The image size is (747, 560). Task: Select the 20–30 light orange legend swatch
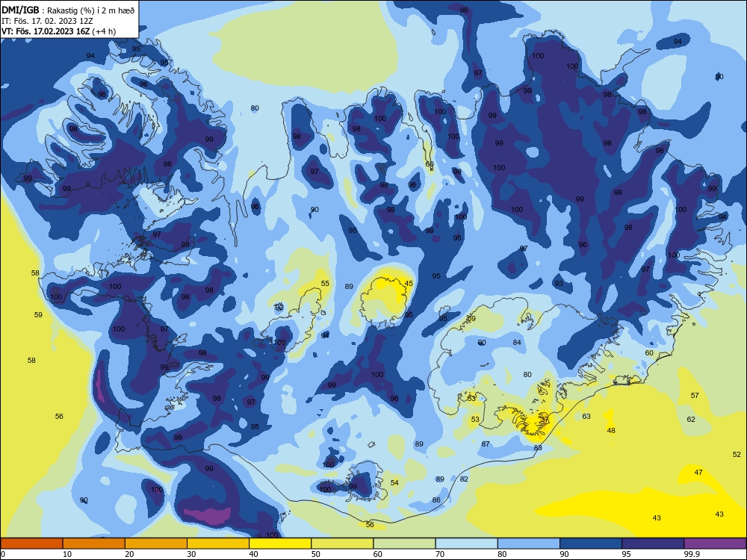coord(156,544)
